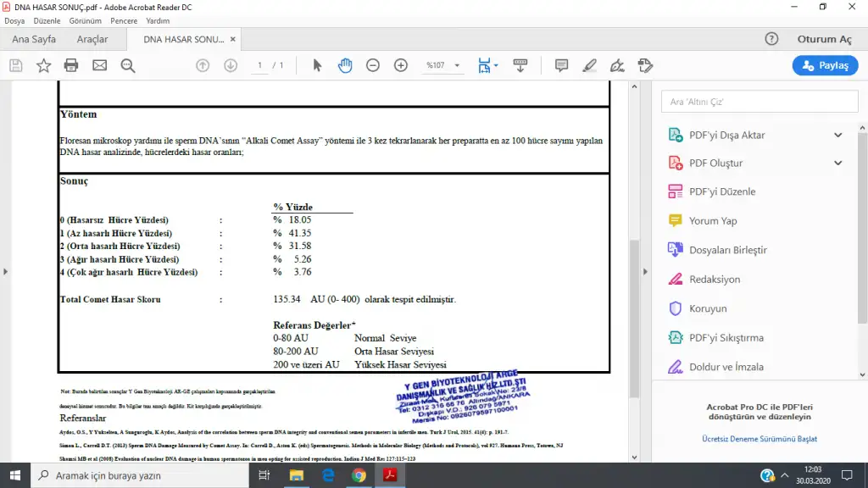The height and width of the screenshot is (488, 868).
Task: Go to the previous page arrow
Action: coord(203,65)
